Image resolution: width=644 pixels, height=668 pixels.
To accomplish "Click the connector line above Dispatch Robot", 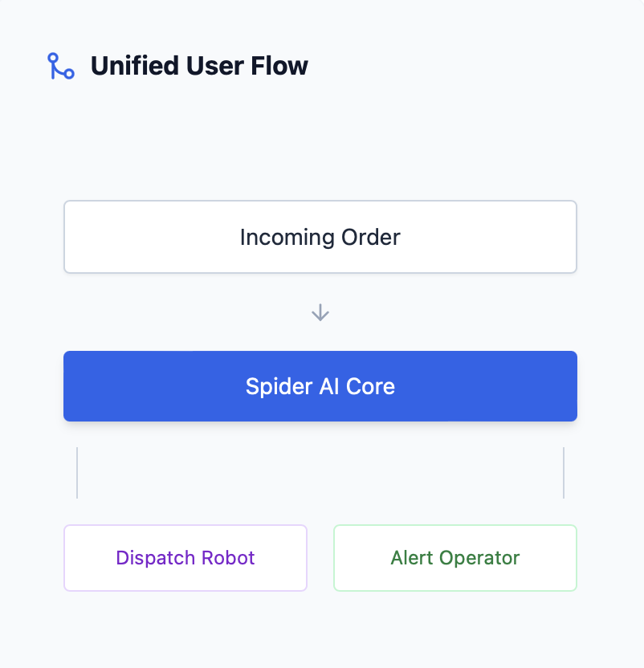I will pos(77,473).
